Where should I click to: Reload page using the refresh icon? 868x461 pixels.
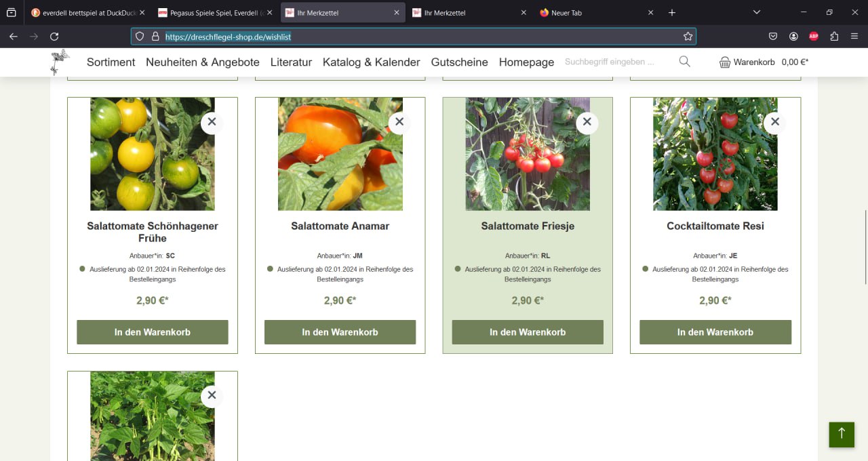pyautogui.click(x=54, y=37)
